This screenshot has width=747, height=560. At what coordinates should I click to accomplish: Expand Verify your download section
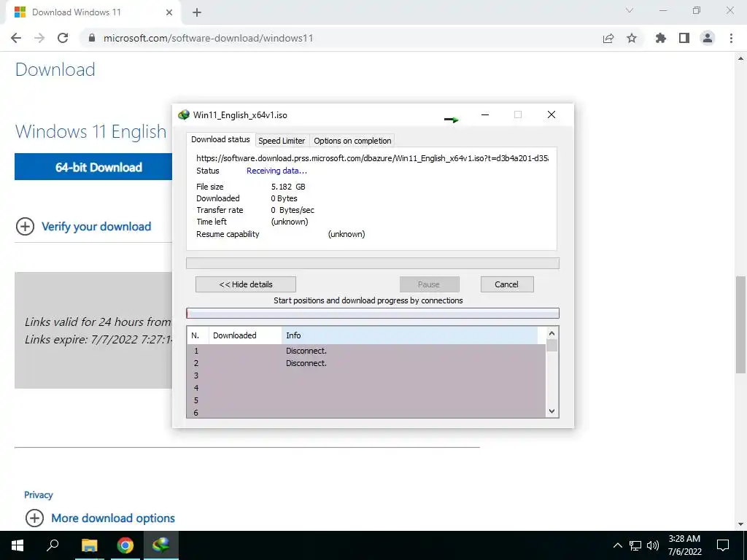point(96,227)
